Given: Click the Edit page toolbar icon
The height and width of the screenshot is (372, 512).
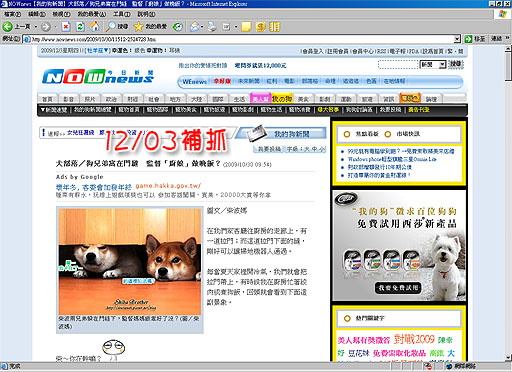Looking at the screenshot, I should tap(226, 27).
